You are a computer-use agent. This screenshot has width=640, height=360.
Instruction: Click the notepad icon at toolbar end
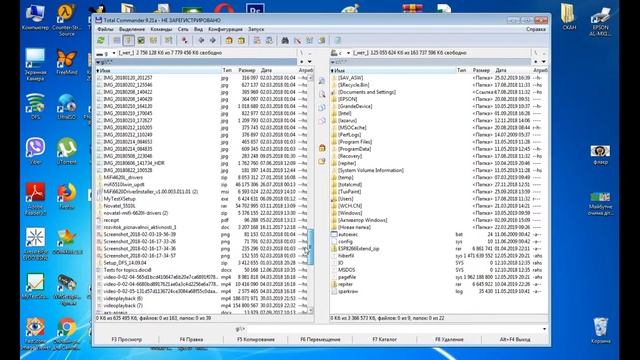(338, 40)
